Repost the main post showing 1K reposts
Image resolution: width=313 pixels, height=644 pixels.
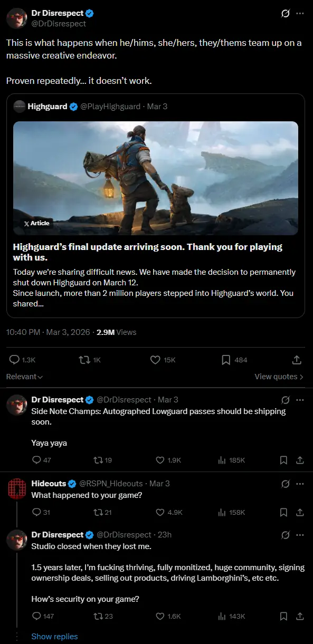point(89,360)
